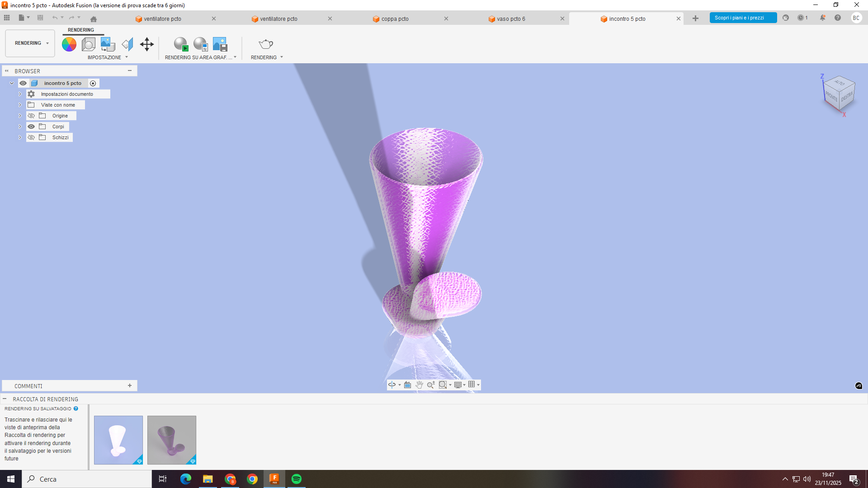Toggle visibility of the Corpi folder

(31, 126)
